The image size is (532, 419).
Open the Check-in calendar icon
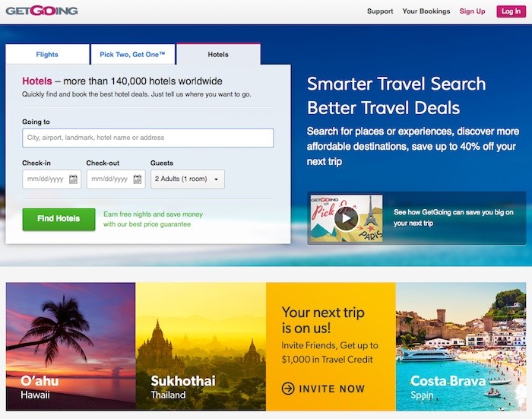click(x=73, y=179)
